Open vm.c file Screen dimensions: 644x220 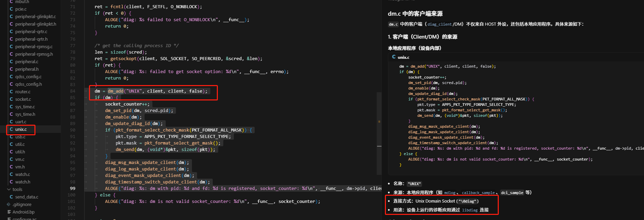click(x=19, y=159)
